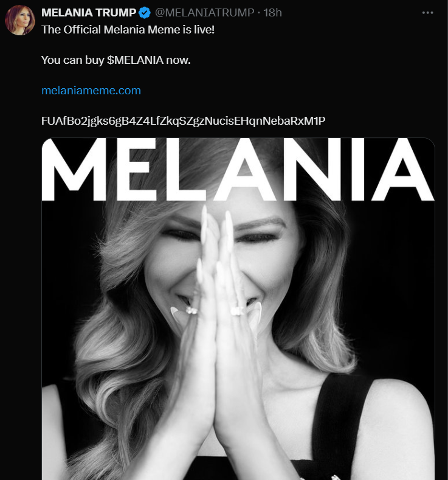Click the pressed-together hands in photo
This screenshot has height=480, width=448.
point(222,341)
